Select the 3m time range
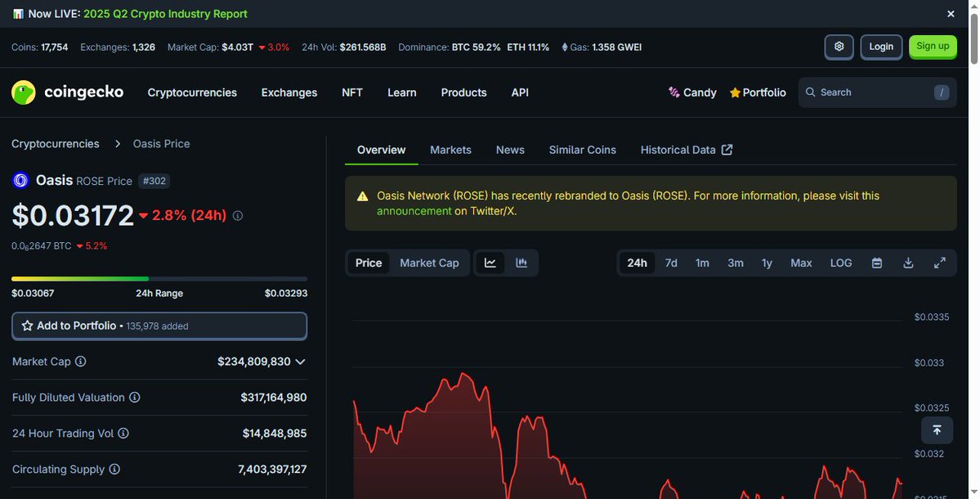The height and width of the screenshot is (499, 980). coord(736,263)
